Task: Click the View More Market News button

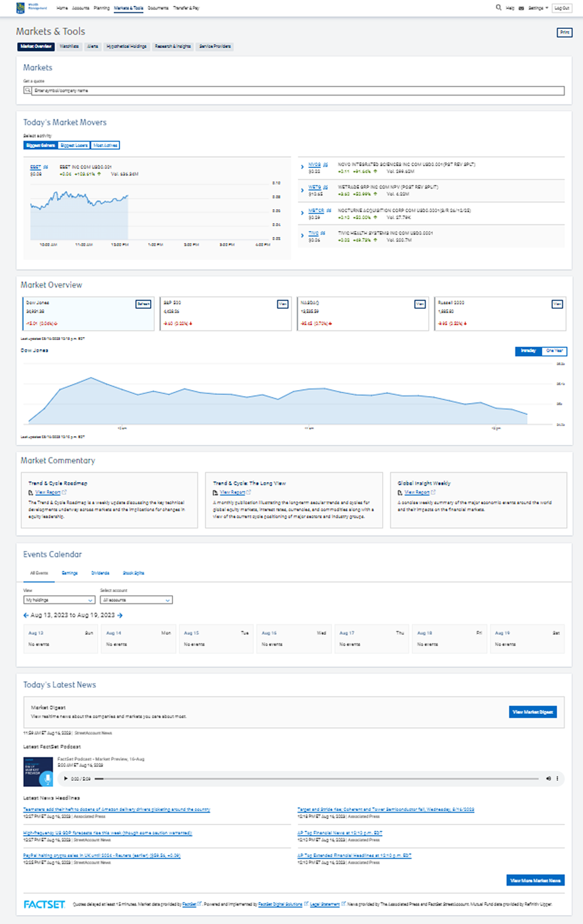Action: coord(535,880)
